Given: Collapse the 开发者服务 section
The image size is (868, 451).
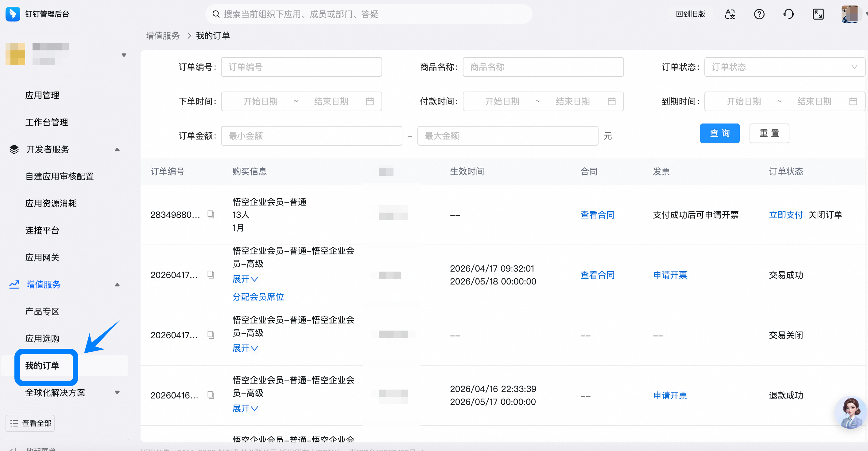Looking at the screenshot, I should [x=117, y=149].
